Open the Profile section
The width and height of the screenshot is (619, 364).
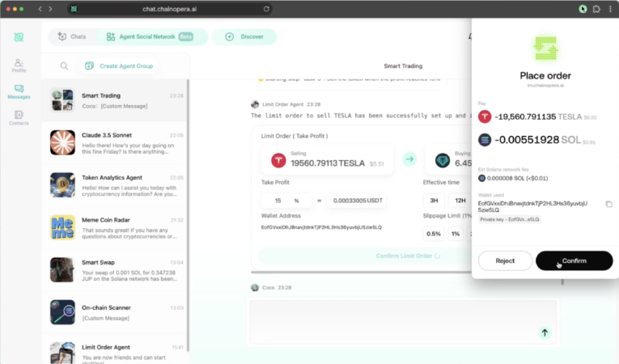point(19,66)
